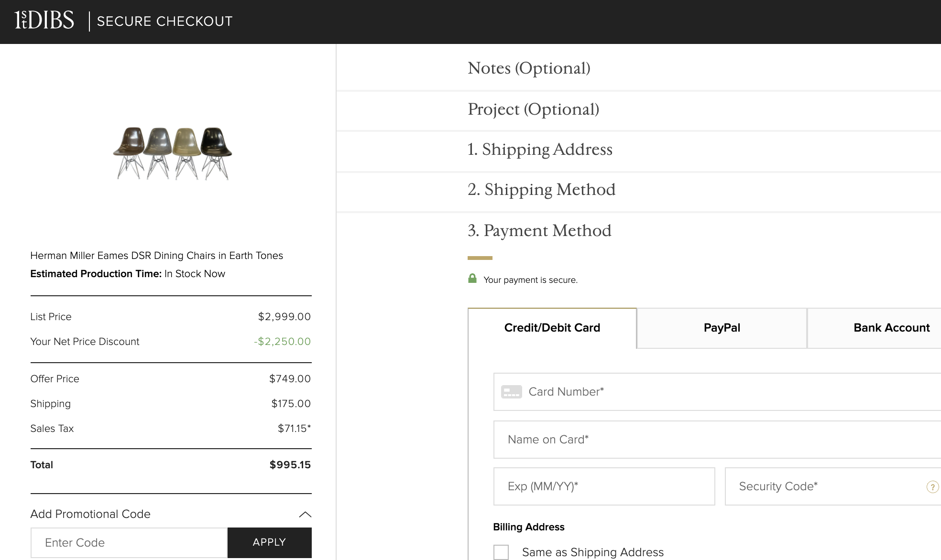Click the 3. Payment Method heading

pos(539,230)
